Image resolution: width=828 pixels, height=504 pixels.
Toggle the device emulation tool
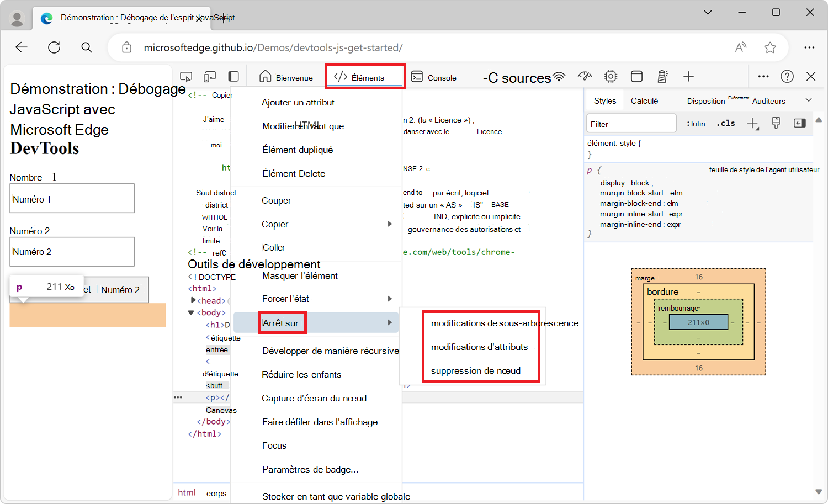click(x=210, y=76)
